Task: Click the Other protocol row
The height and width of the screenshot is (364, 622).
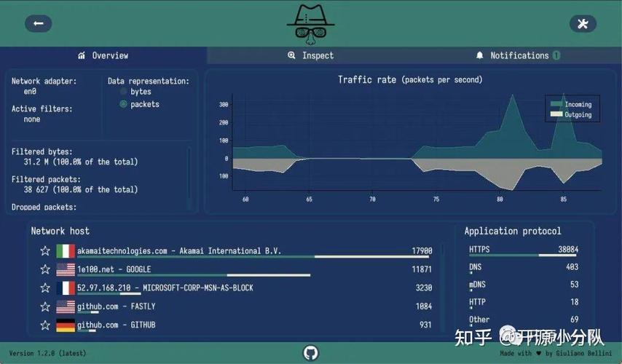Action: pos(523,320)
